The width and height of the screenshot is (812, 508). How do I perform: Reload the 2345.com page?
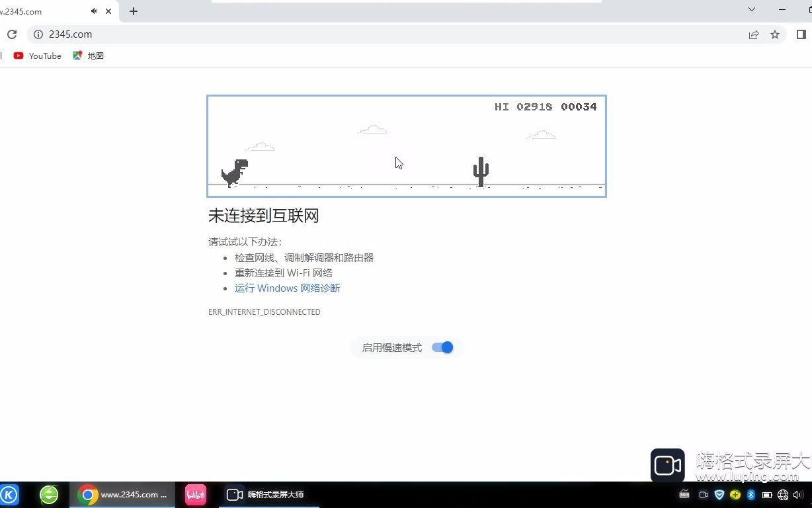[11, 34]
